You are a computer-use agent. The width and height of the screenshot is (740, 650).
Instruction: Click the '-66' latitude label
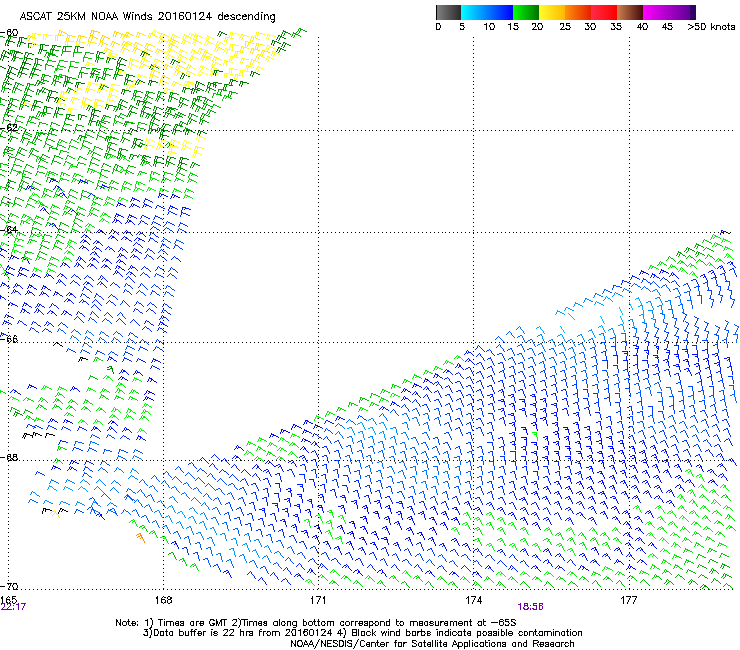[9, 339]
